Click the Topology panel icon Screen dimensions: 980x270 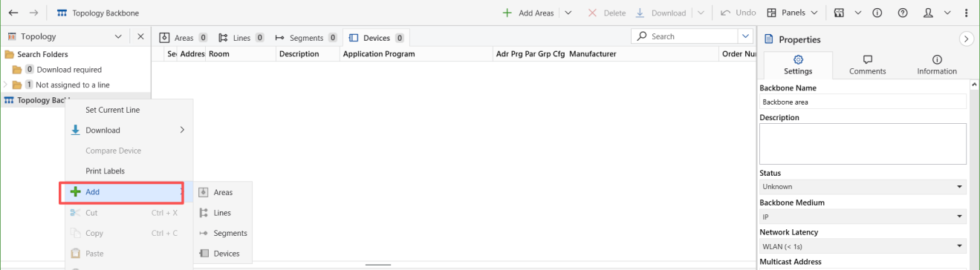click(x=12, y=36)
